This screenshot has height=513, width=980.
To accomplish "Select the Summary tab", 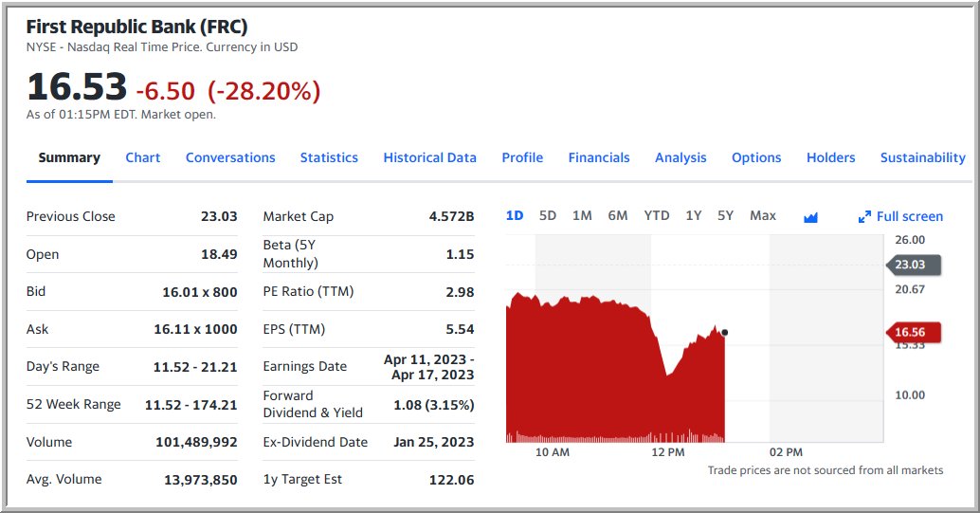I will pos(69,157).
